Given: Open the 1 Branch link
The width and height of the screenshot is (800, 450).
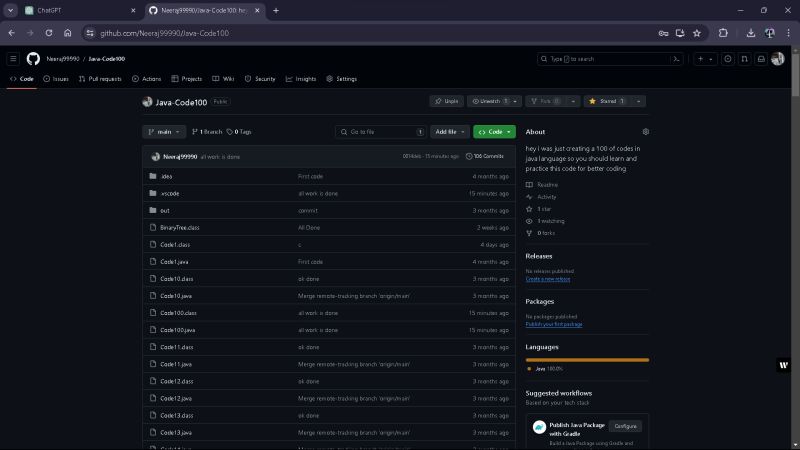Looking at the screenshot, I should (x=207, y=132).
